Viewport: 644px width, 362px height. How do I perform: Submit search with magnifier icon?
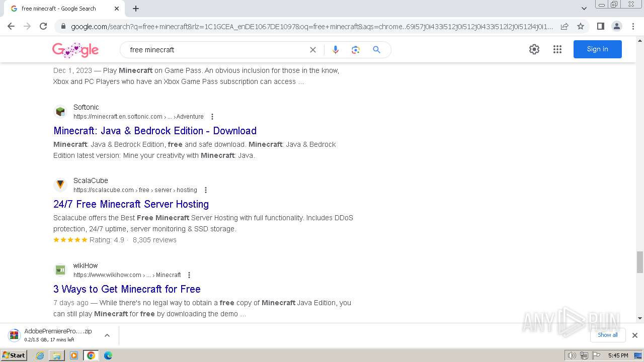pos(376,49)
